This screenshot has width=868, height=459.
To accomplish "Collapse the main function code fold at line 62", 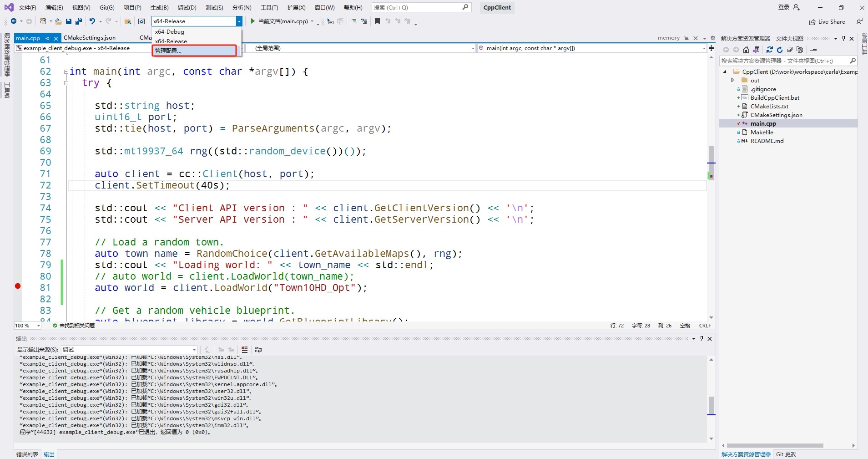I will click(x=66, y=71).
